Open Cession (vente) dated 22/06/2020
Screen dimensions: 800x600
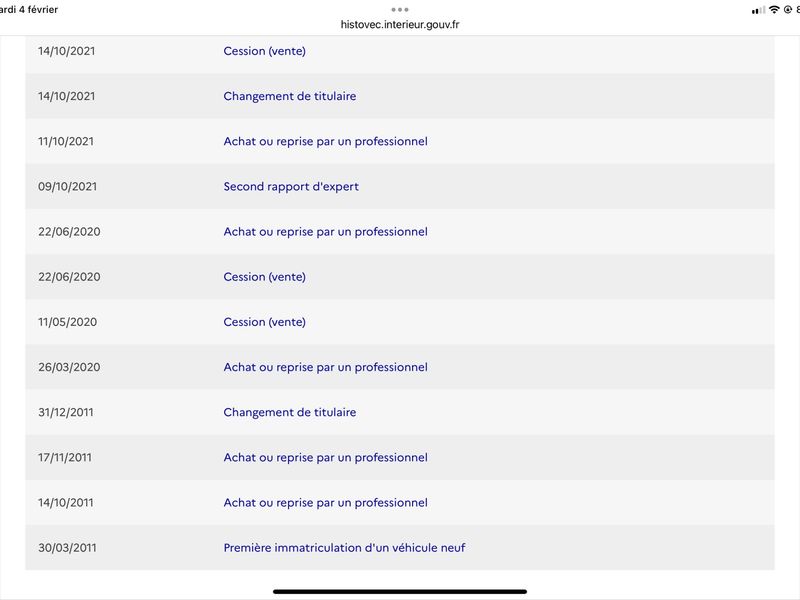click(264, 277)
